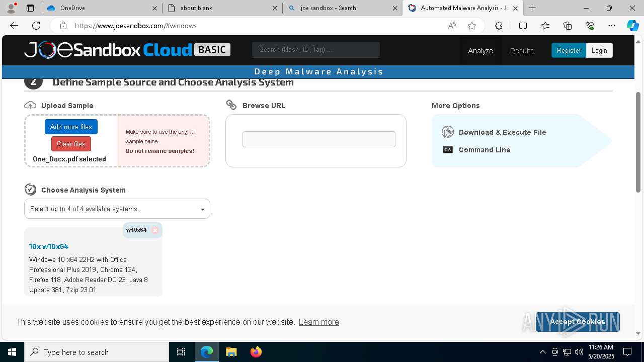Close the Automated Malware Analysis tab
This screenshot has height=362, width=644.
tap(515, 8)
